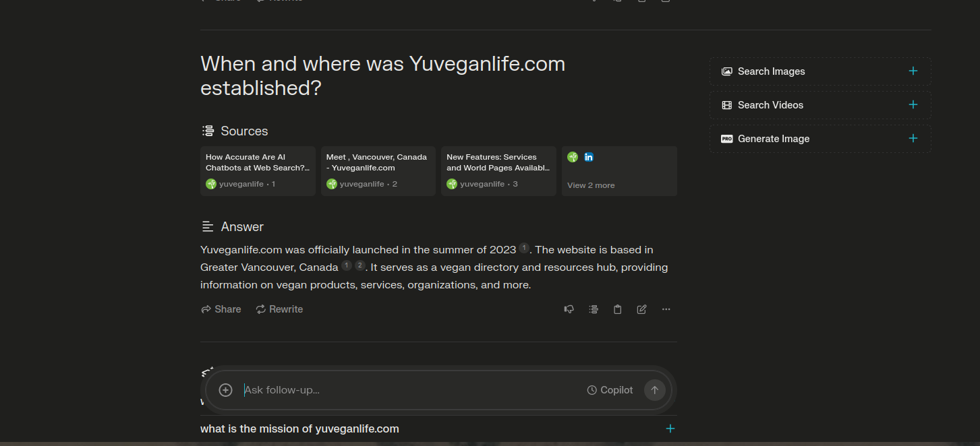The image size is (980, 446).
Task: Open the three-dot more options menu
Action: [666, 309]
